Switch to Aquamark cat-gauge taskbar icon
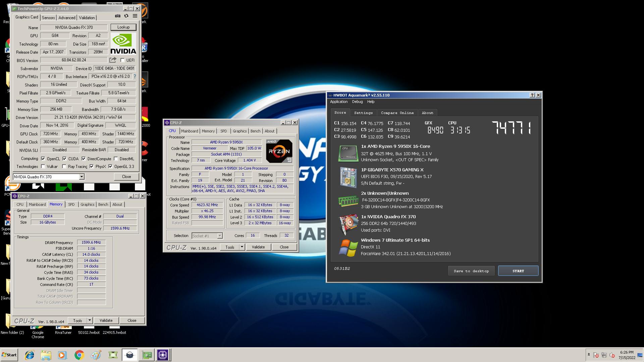This screenshot has width=644, height=362. (130, 355)
